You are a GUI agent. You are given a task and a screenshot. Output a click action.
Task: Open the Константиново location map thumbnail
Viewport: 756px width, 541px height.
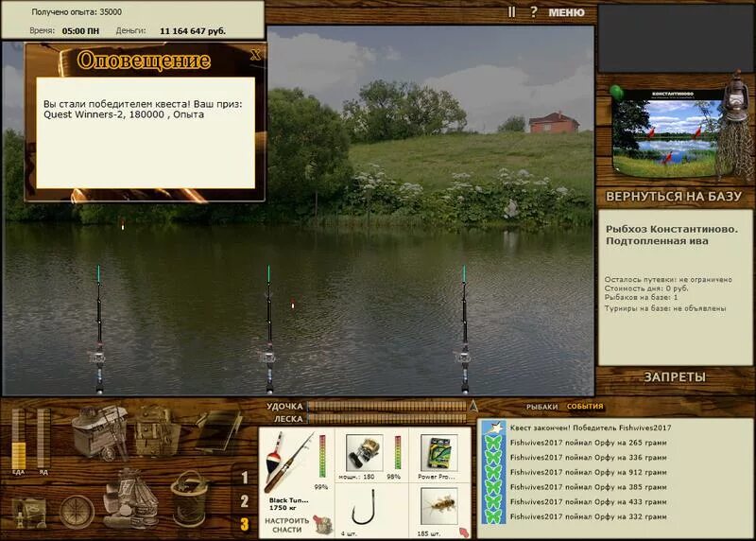click(x=667, y=132)
